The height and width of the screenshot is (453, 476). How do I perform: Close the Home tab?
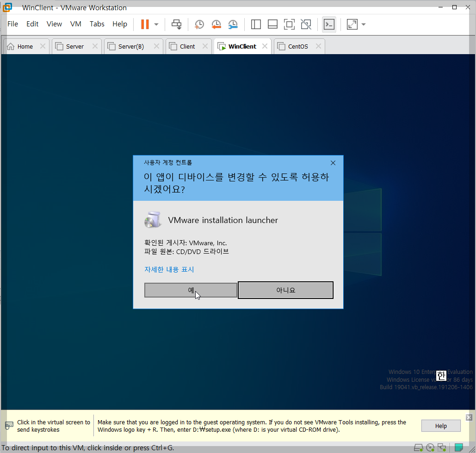coord(43,46)
